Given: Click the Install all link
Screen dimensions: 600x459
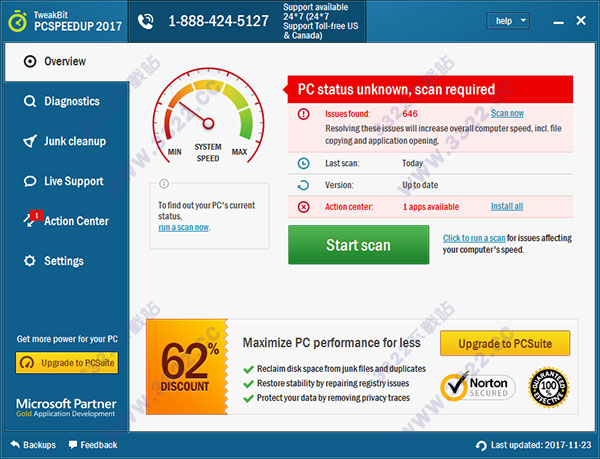Looking at the screenshot, I should click(x=507, y=207).
